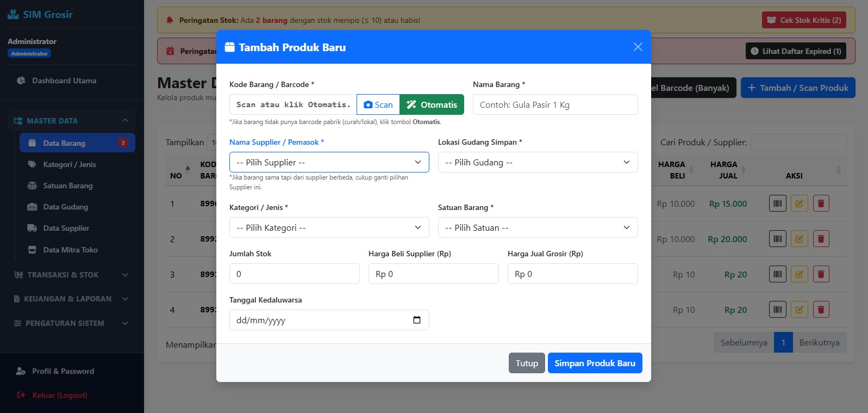The image size is (868, 413).
Task: Click the Tutup button
Action: (527, 363)
